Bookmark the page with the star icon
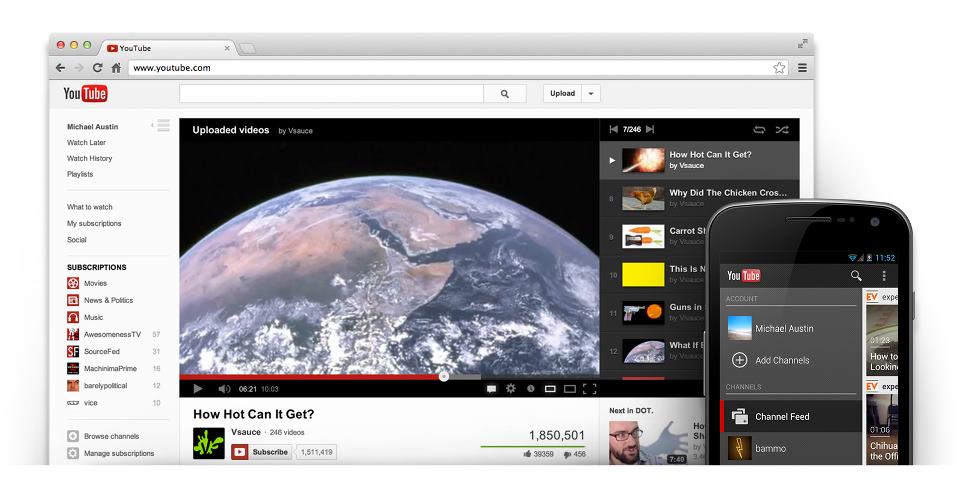The image size is (960, 502). [x=779, y=67]
